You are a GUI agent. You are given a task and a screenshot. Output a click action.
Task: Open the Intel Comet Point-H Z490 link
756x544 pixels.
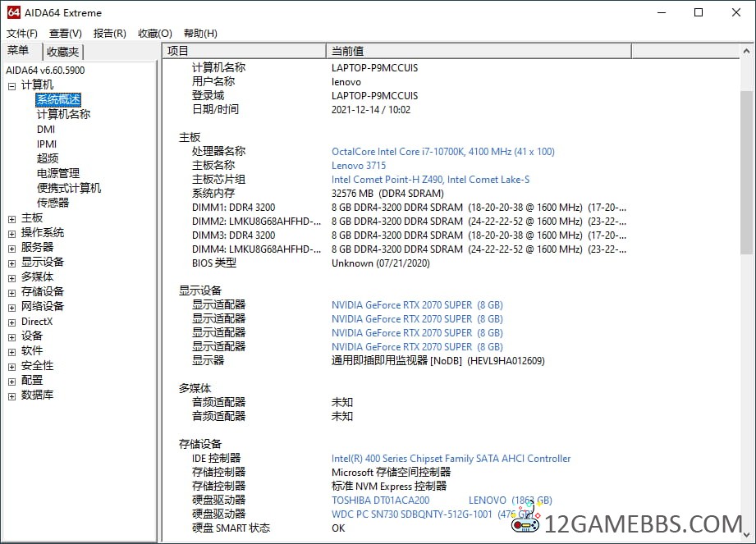(431, 179)
